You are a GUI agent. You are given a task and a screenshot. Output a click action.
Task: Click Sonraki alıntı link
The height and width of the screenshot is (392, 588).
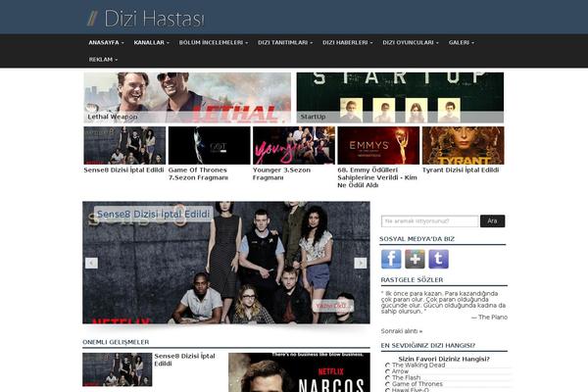402,331
